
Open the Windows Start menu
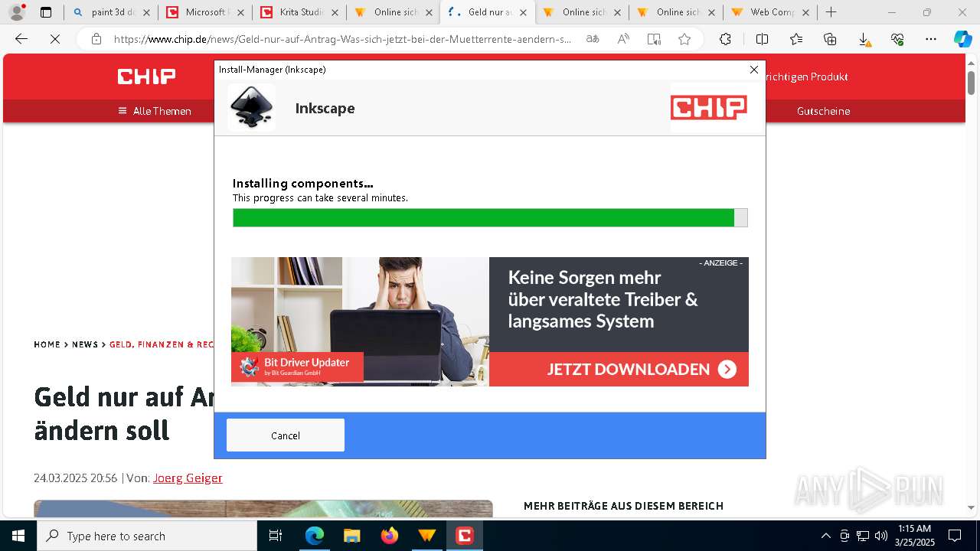pos(18,536)
